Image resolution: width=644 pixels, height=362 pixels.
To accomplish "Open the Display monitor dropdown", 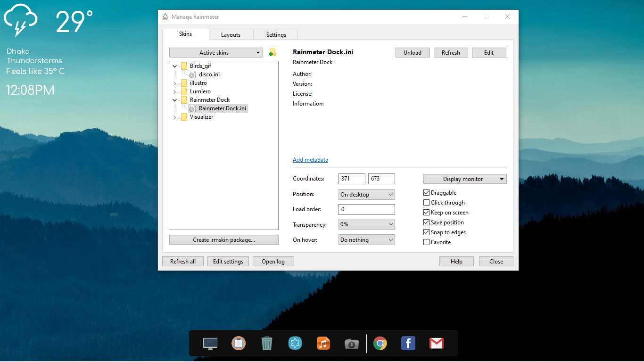I will pyautogui.click(x=464, y=179).
